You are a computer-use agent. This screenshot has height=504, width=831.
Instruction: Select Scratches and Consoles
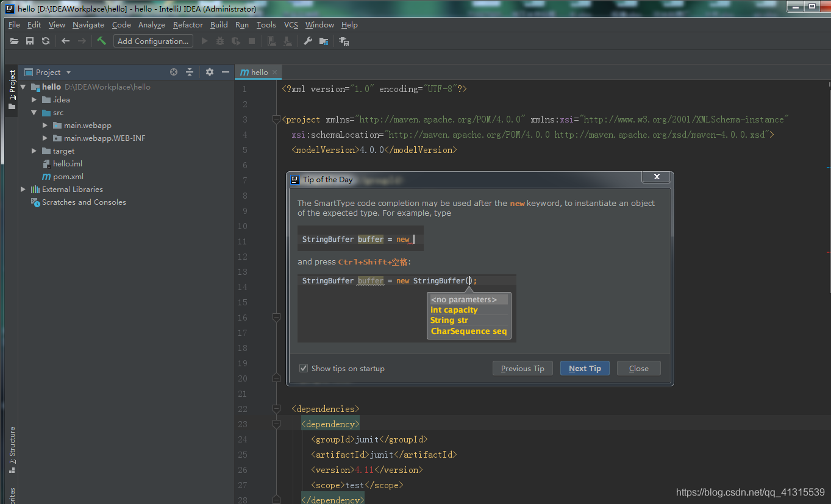click(84, 202)
